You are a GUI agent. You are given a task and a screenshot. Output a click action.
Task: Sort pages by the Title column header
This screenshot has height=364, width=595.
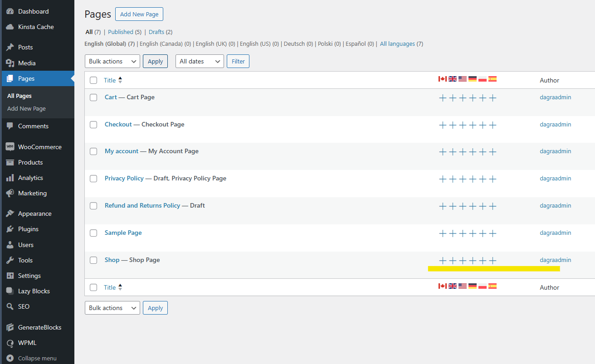tap(110, 80)
